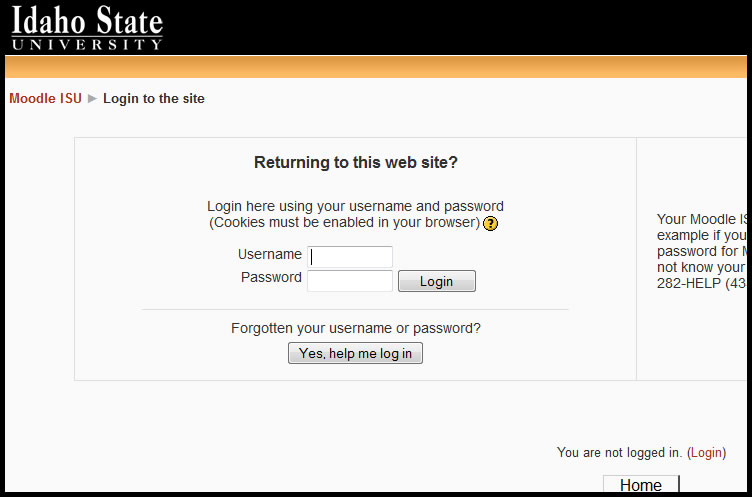This screenshot has width=752, height=497.
Task: Click the Idaho State University logo
Action: 87,28
